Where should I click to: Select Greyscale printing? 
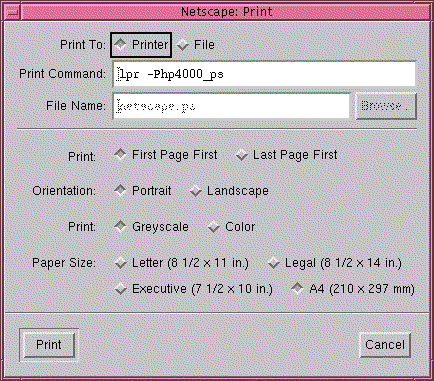coord(151,227)
